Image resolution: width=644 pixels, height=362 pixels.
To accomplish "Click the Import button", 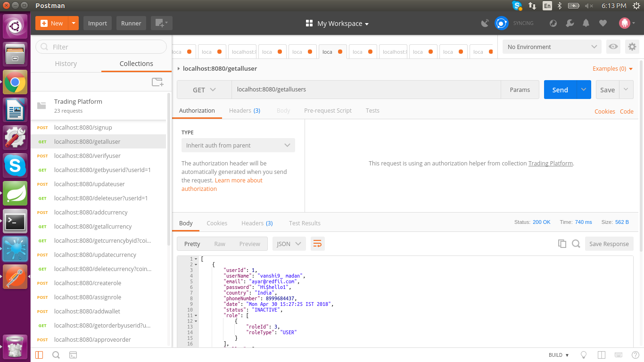I will (98, 23).
